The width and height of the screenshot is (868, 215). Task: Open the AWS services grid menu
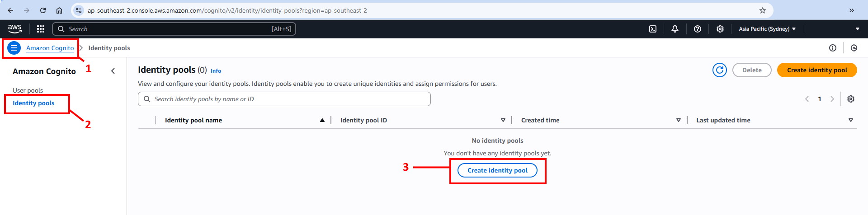(x=41, y=29)
